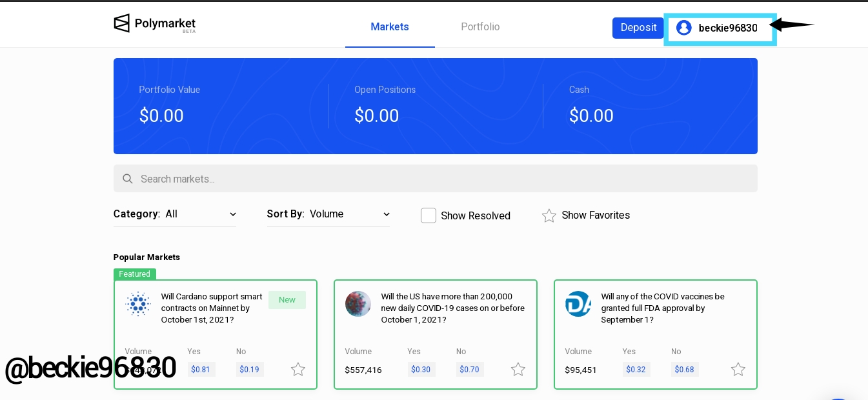The height and width of the screenshot is (400, 868).
Task: Click Yes price $0.32 on FDA market
Action: click(636, 370)
